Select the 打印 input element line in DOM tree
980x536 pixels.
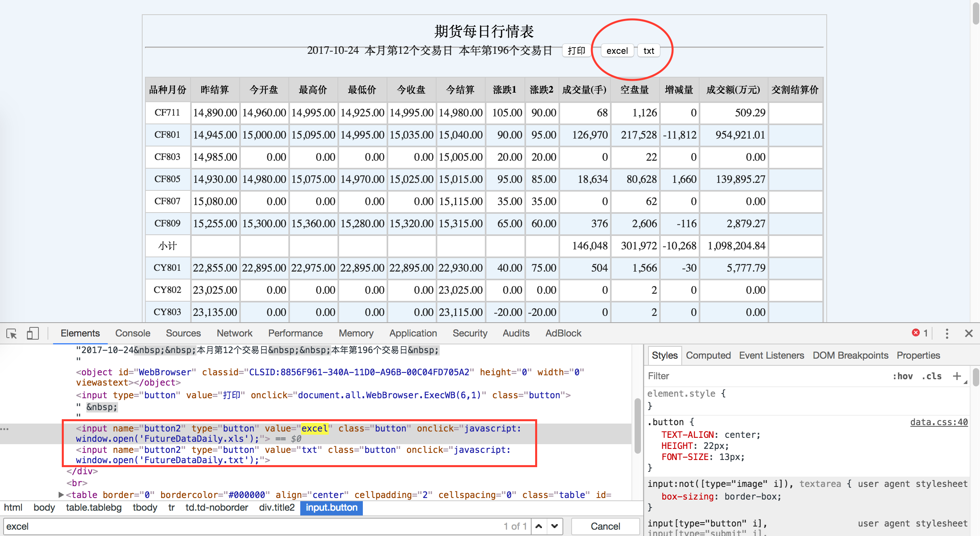323,395
